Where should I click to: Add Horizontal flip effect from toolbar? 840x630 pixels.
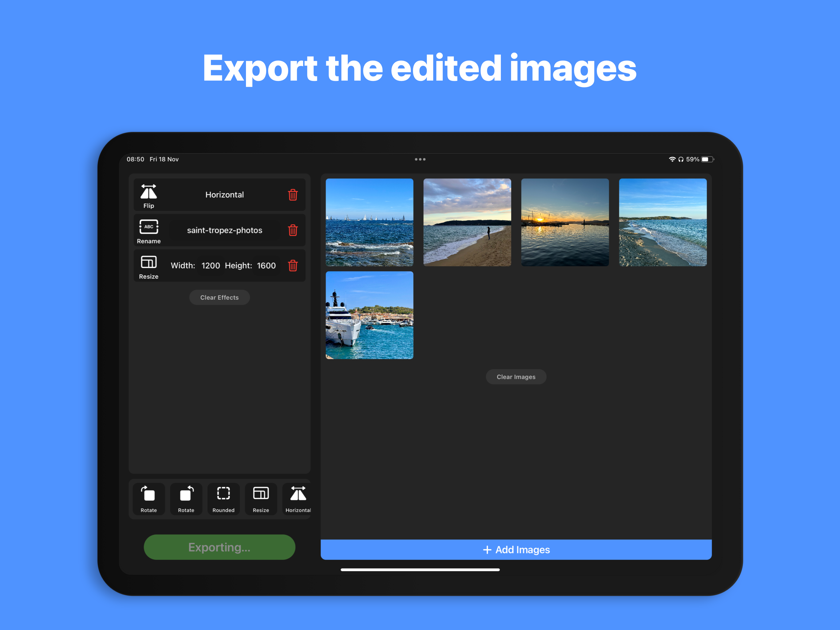coord(298,499)
